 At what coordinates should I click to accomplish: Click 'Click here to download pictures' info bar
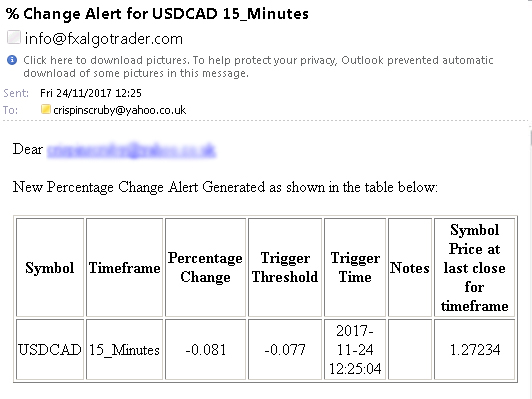click(x=258, y=66)
